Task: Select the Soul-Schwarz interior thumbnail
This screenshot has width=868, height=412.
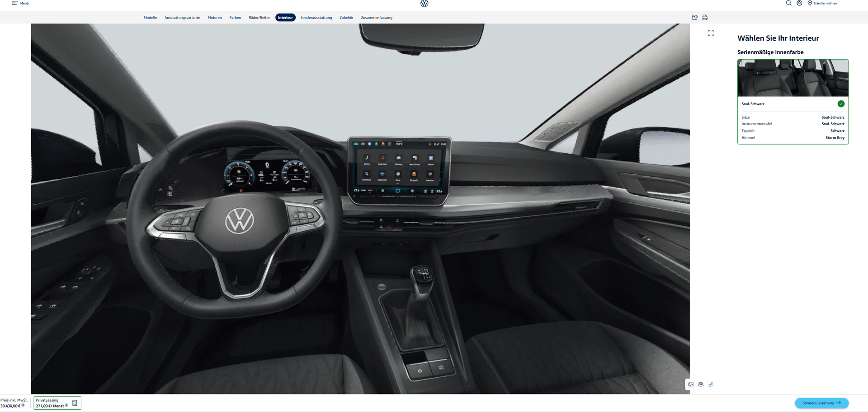Action: (793, 78)
